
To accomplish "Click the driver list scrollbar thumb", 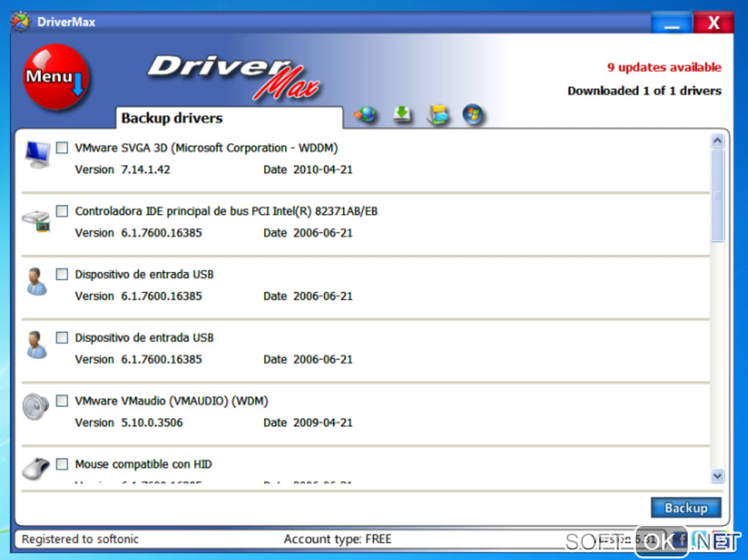I will pos(717,196).
